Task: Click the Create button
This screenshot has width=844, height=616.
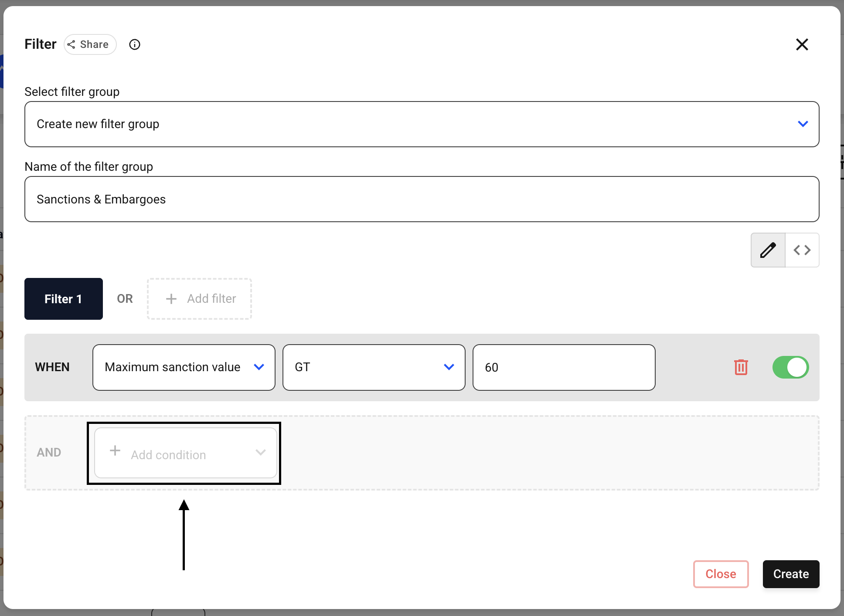Action: (791, 574)
